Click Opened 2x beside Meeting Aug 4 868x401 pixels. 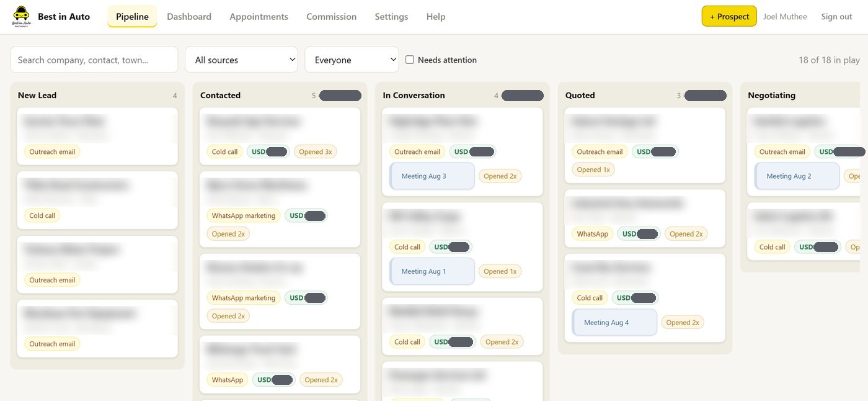tap(683, 323)
